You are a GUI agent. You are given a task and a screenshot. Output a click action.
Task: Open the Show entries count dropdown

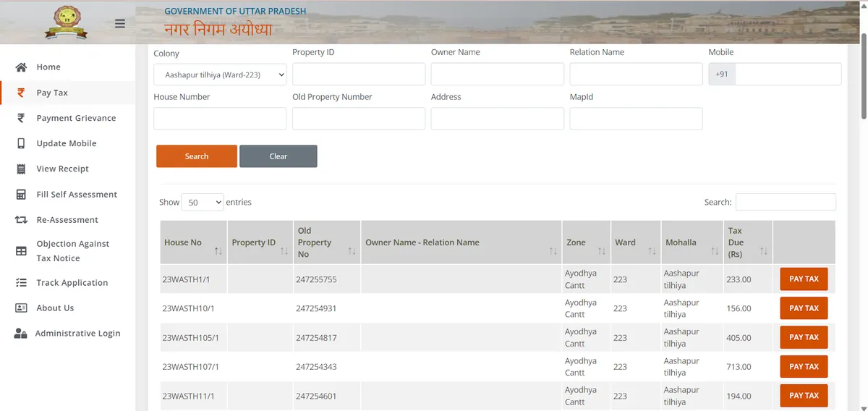202,203
